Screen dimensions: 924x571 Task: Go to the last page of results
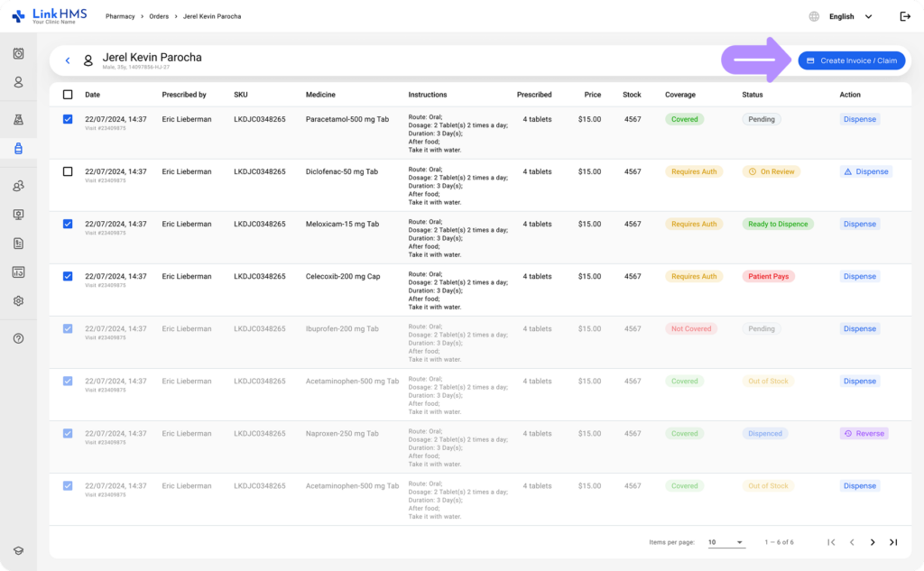893,542
